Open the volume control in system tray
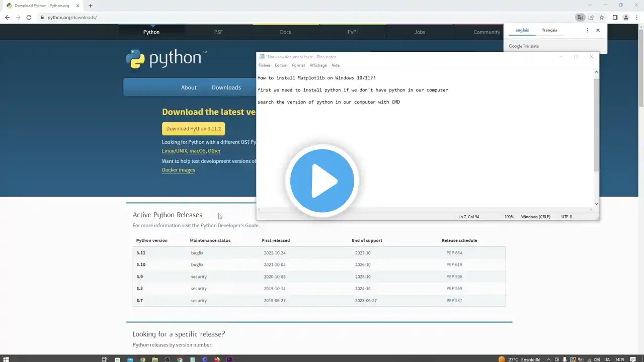 coord(596,359)
